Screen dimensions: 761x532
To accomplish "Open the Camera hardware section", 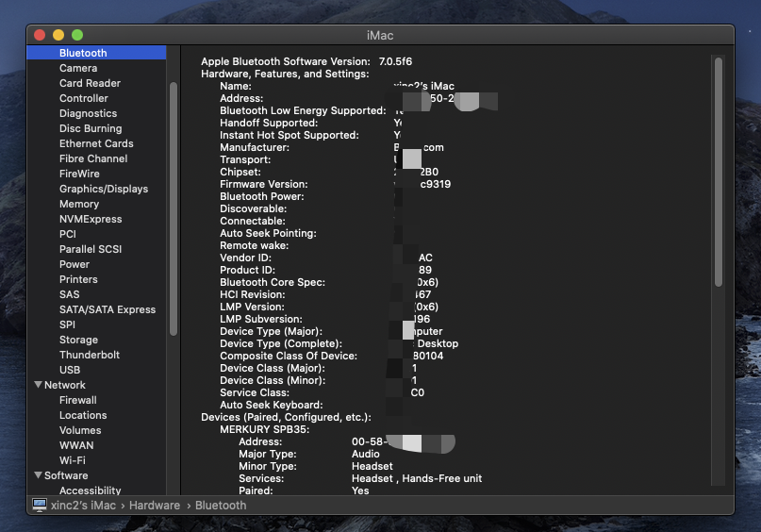I will tap(78, 68).
